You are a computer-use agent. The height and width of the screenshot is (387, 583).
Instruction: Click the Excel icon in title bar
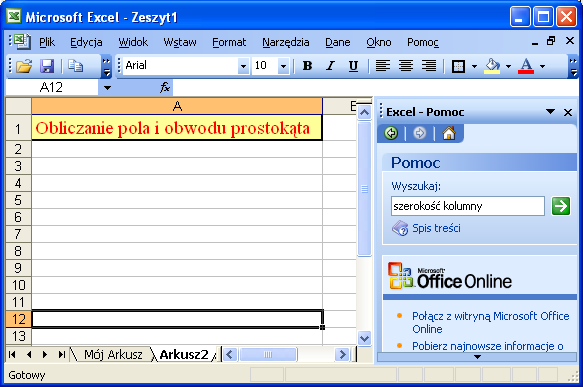click(x=14, y=16)
